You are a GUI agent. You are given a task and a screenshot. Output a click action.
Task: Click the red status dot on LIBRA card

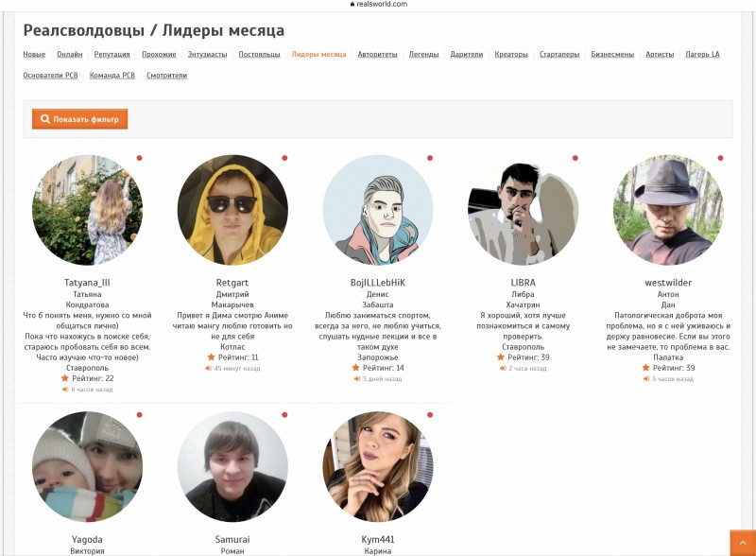(x=576, y=158)
